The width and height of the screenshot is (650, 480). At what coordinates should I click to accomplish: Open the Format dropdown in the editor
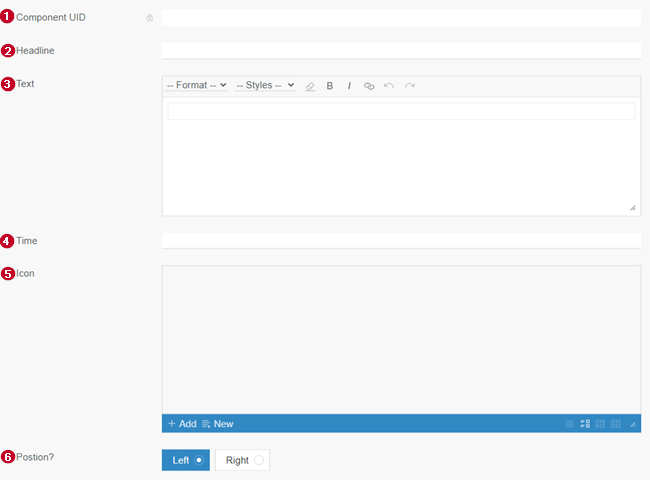(x=196, y=85)
